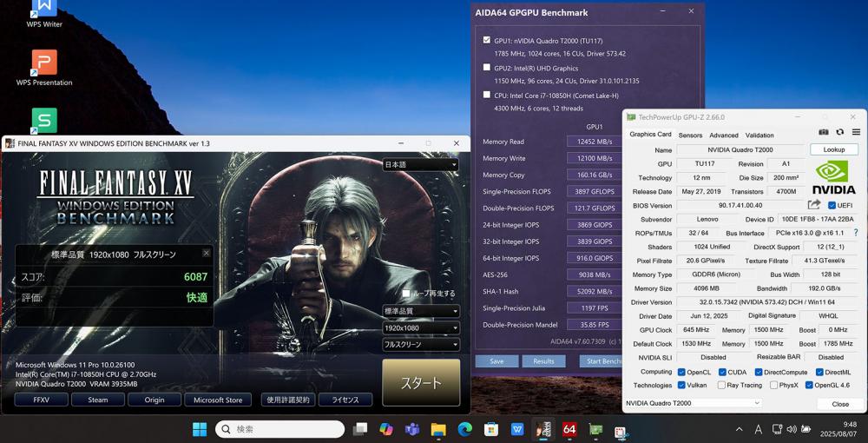
Task: Click the Steam button in FFXV benchmark
Action: pyautogui.click(x=98, y=400)
